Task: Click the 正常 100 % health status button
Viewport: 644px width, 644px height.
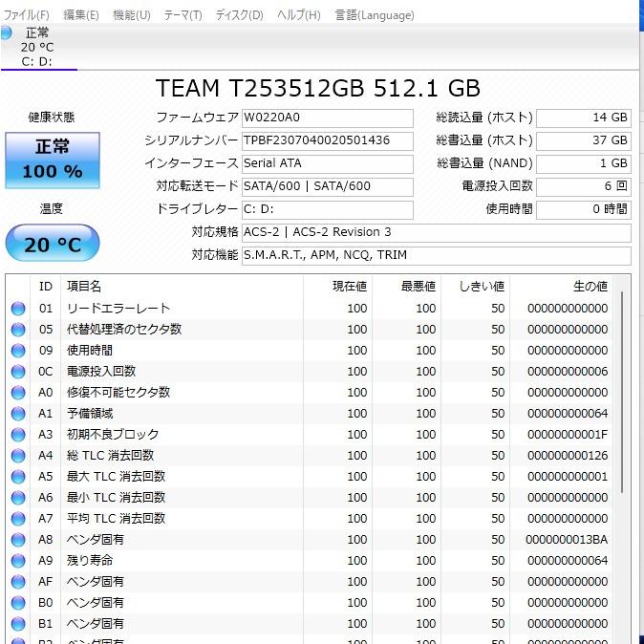Action: click(x=53, y=161)
